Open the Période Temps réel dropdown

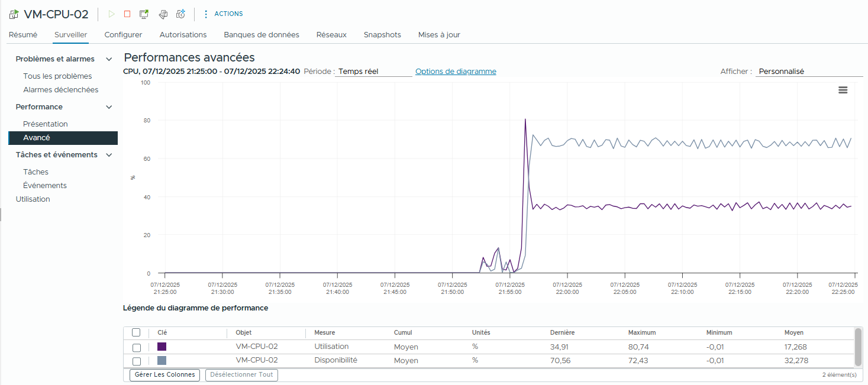click(373, 72)
